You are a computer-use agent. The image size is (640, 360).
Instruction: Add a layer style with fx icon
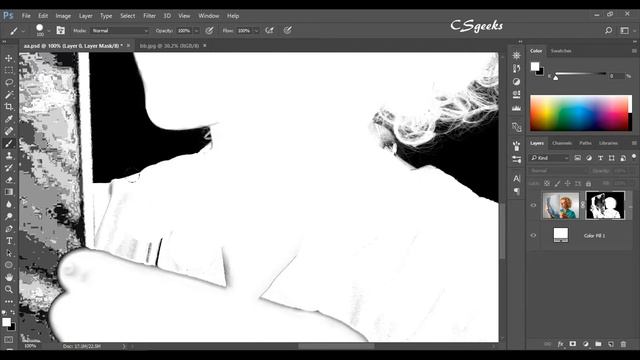560,344
